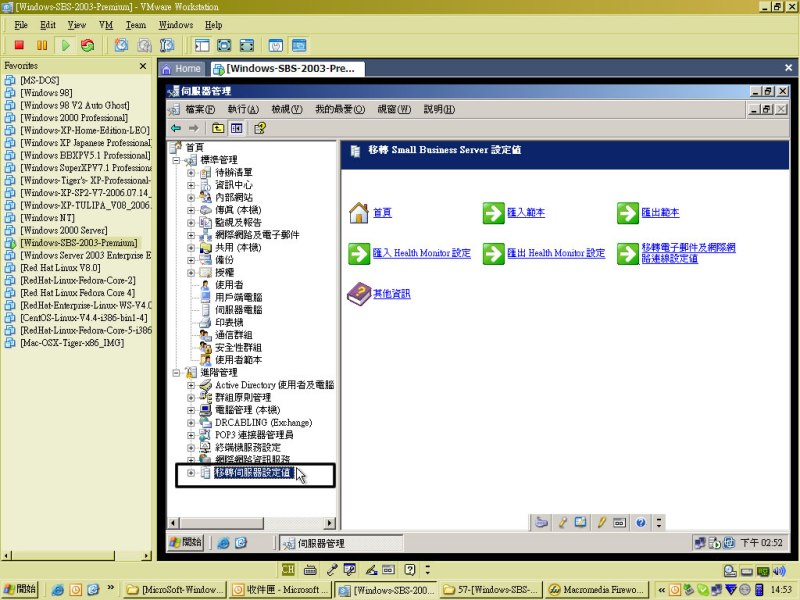The height and width of the screenshot is (600, 800).
Task: Click the green arrow icon beside 匯入範本
Action: [493, 213]
